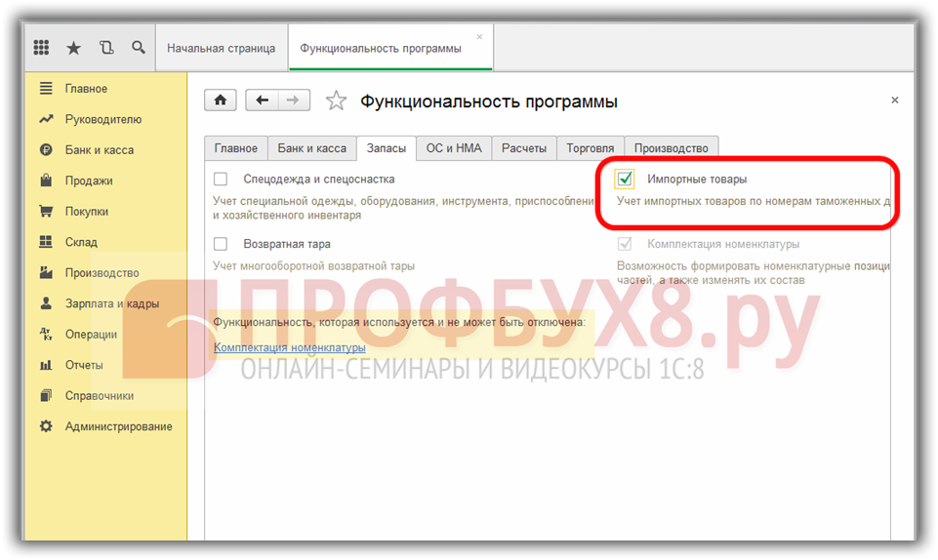The image size is (938, 560).
Task: Open the Комплектация номенклатуры link
Action: tap(290, 347)
